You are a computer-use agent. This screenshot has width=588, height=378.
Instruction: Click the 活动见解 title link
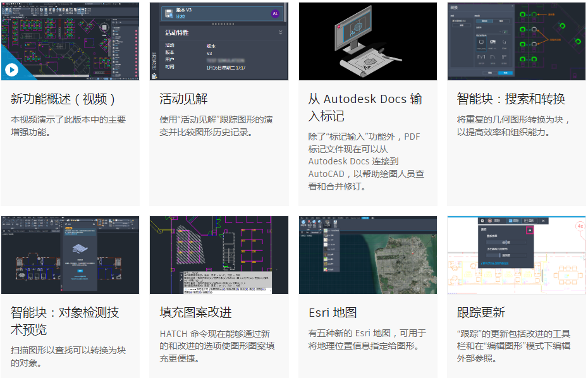[x=183, y=99]
